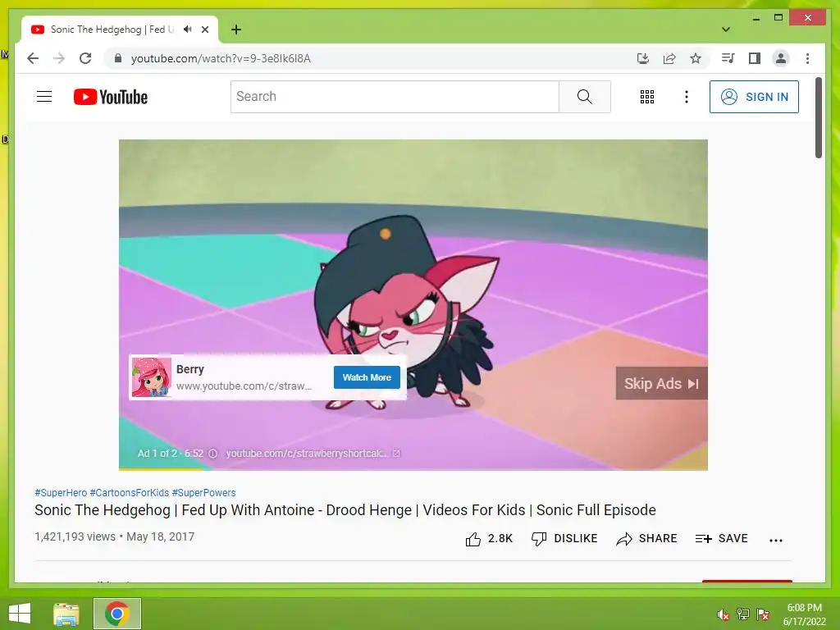Focus the YouTube Search field
The image size is (840, 630).
click(395, 97)
